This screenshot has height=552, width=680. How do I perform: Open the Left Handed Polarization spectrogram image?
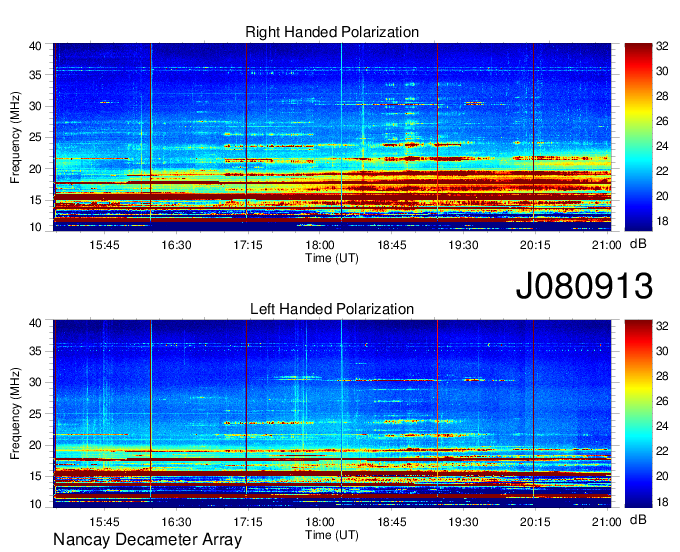tap(332, 414)
